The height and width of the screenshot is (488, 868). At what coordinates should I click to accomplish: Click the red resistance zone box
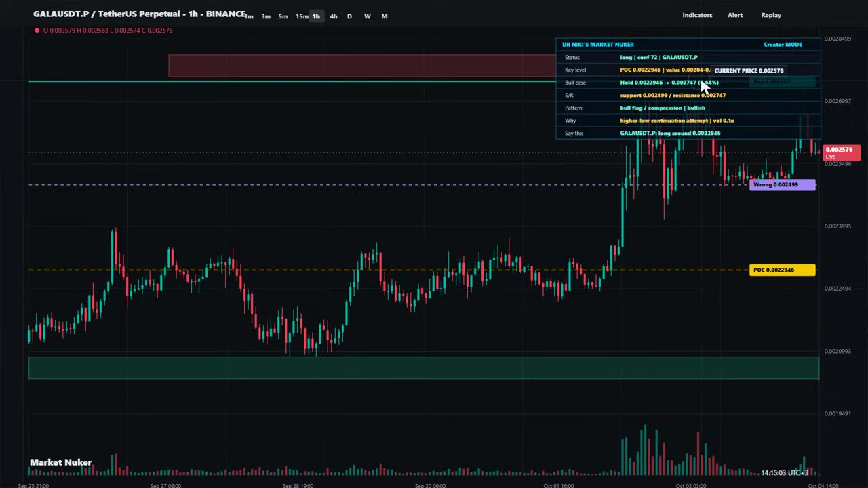point(361,66)
